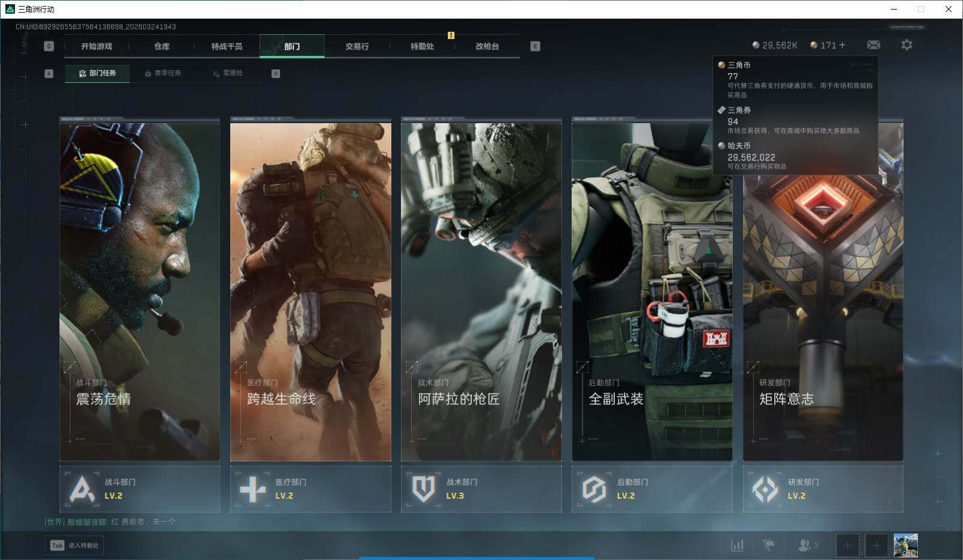Image resolution: width=963 pixels, height=560 pixels.
Task: Open the settings gear icon
Action: click(x=906, y=44)
